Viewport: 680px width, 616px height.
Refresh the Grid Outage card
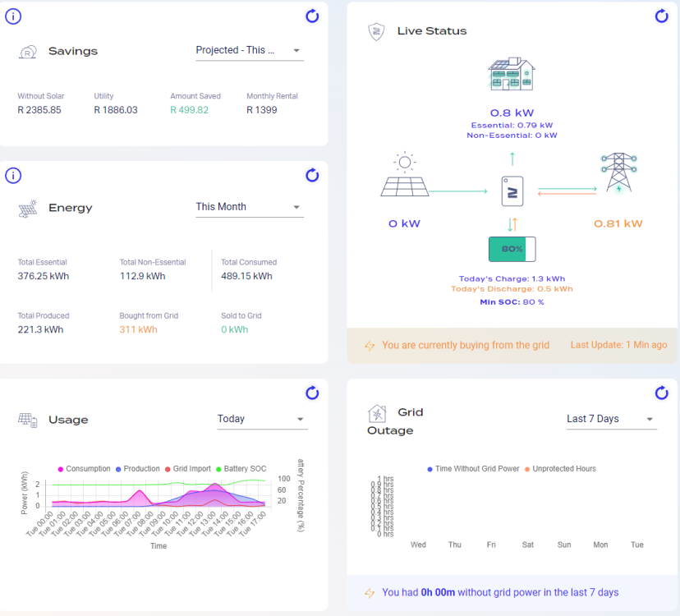pos(661,393)
